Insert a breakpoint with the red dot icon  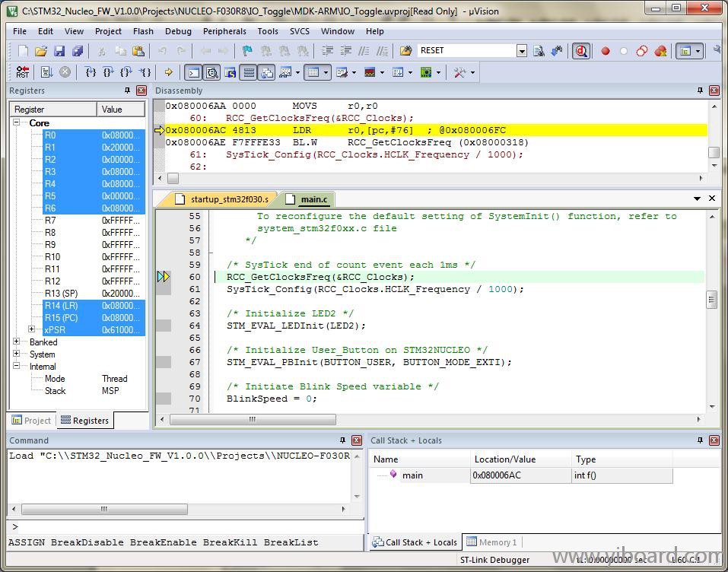click(x=605, y=51)
